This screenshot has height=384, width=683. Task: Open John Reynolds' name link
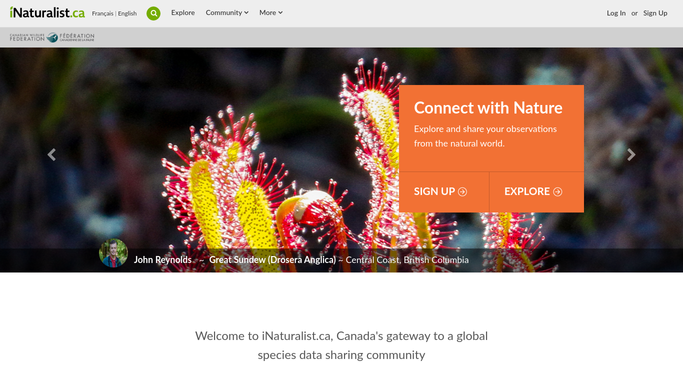[162, 260]
